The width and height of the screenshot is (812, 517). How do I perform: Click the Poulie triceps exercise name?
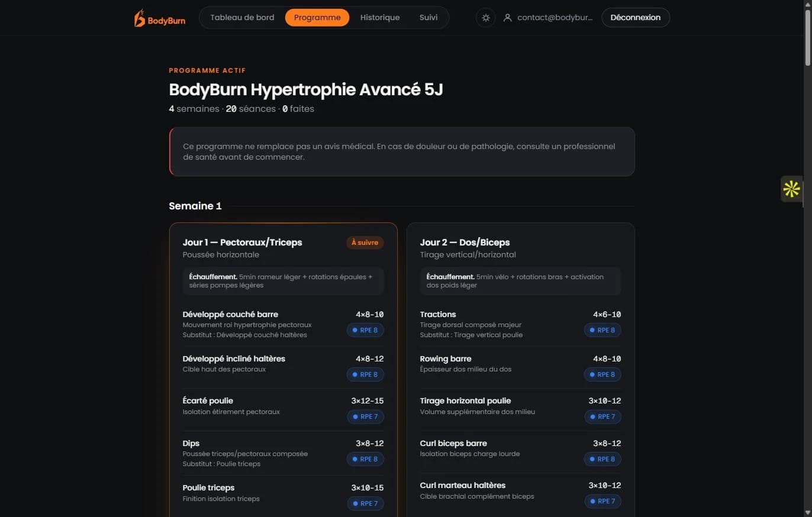208,487
